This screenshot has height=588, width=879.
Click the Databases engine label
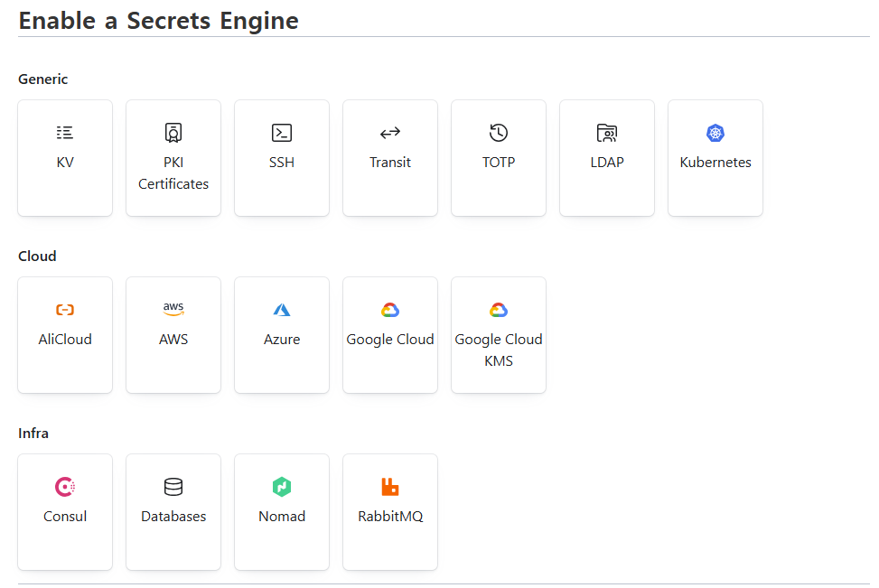click(x=173, y=517)
